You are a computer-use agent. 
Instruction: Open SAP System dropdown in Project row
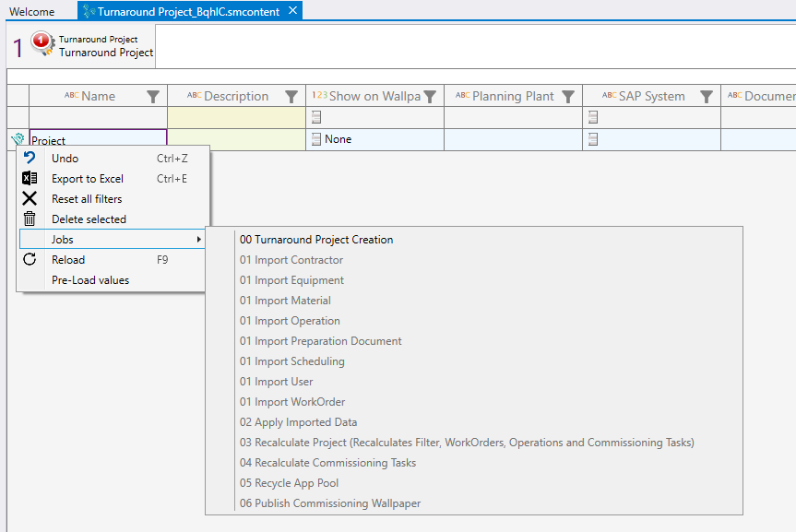coord(593,139)
